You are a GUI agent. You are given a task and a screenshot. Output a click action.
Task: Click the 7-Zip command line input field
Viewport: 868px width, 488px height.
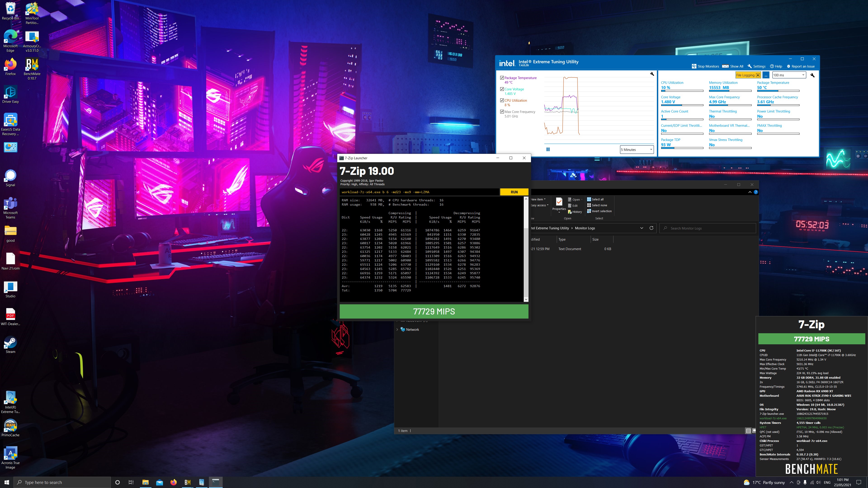tap(420, 192)
